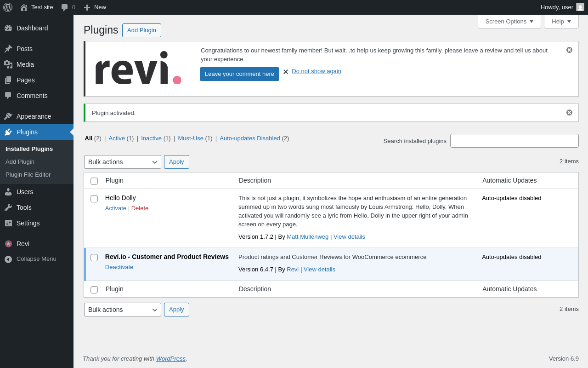Open the user avatar in admin bar

[580, 7]
